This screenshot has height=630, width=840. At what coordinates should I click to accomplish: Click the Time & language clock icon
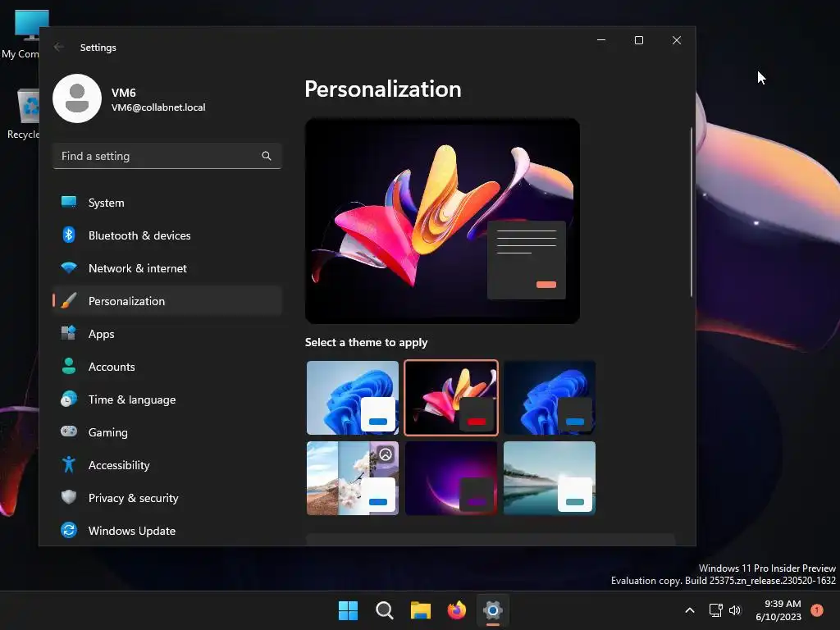pos(69,399)
